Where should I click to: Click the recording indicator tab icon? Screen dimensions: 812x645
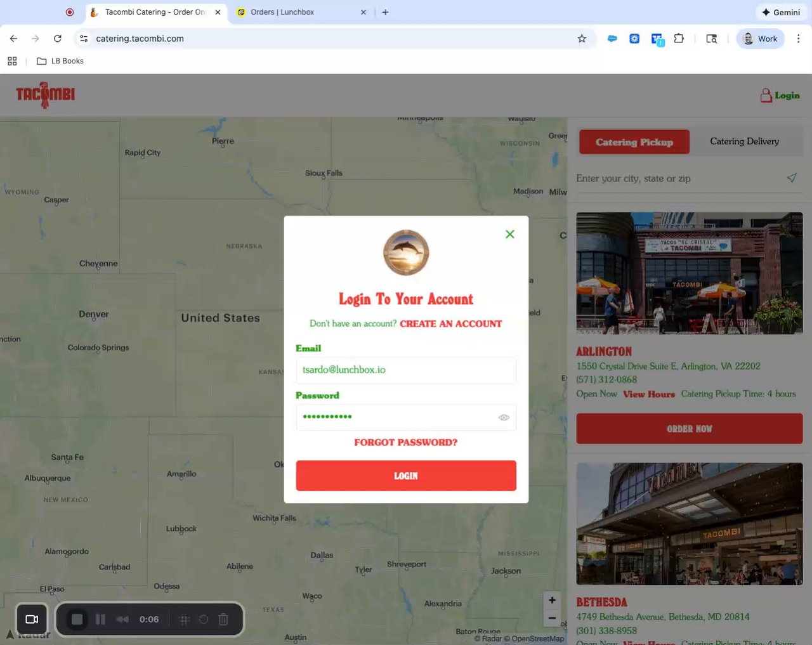[70, 12]
